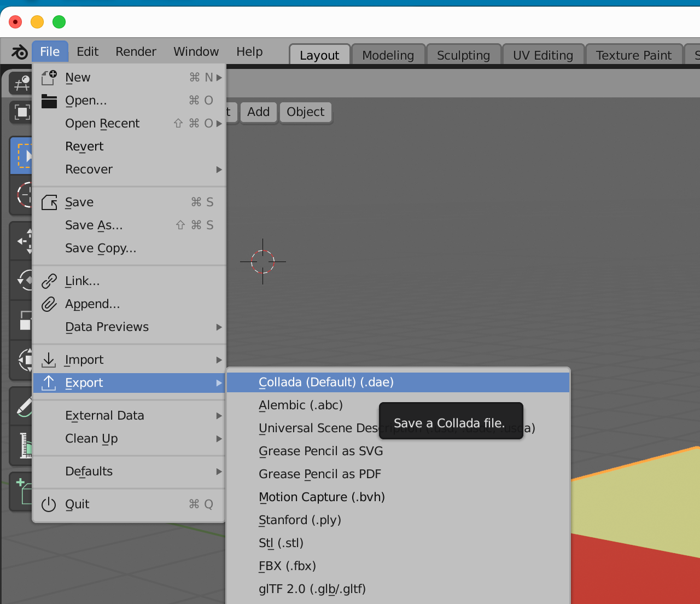Switch to the UV Editing workspace tab
Image resolution: width=700 pixels, height=604 pixels.
543,55
